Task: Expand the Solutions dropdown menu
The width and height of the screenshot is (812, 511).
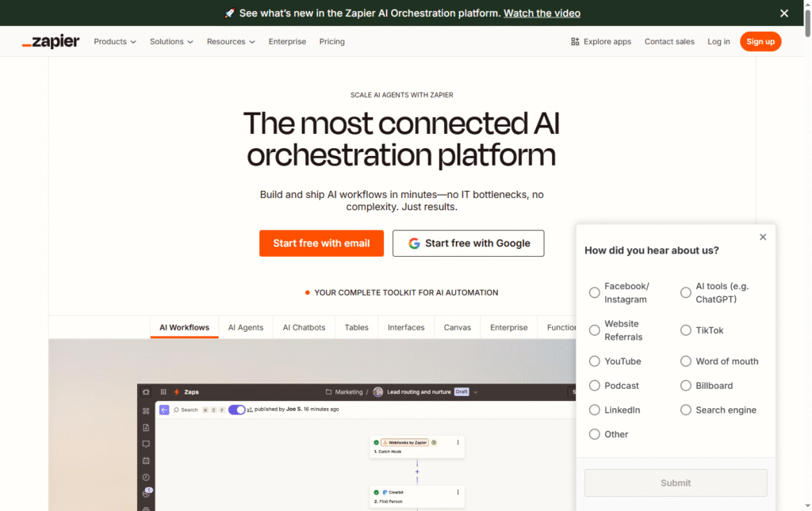Action: (171, 41)
